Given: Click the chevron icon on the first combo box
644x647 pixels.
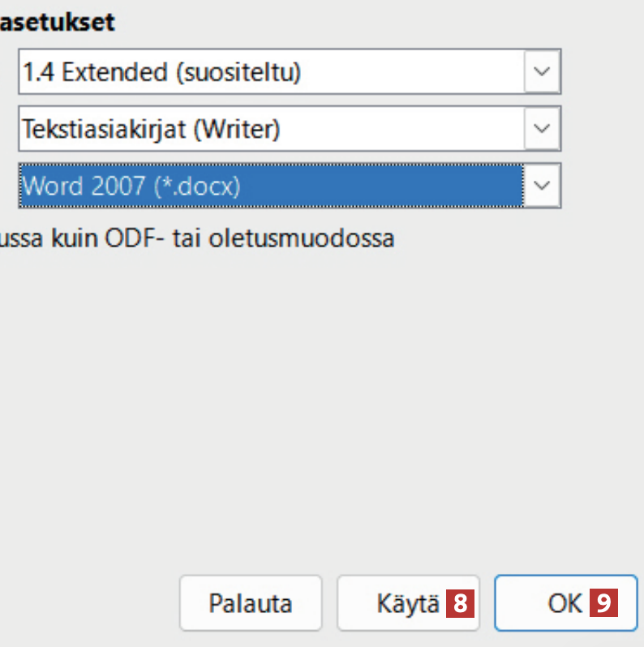Looking at the screenshot, I should (x=542, y=74).
